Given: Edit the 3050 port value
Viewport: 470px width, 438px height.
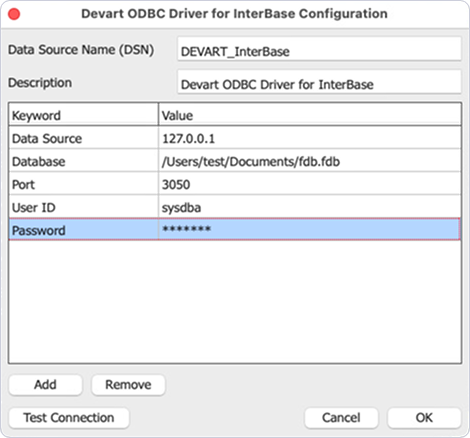Looking at the screenshot, I should click(x=310, y=184).
